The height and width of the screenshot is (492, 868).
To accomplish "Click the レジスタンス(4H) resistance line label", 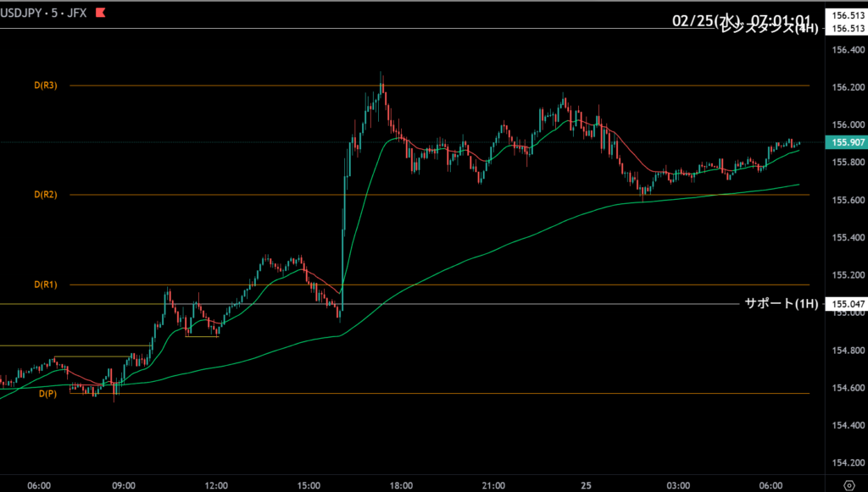I will pos(768,28).
